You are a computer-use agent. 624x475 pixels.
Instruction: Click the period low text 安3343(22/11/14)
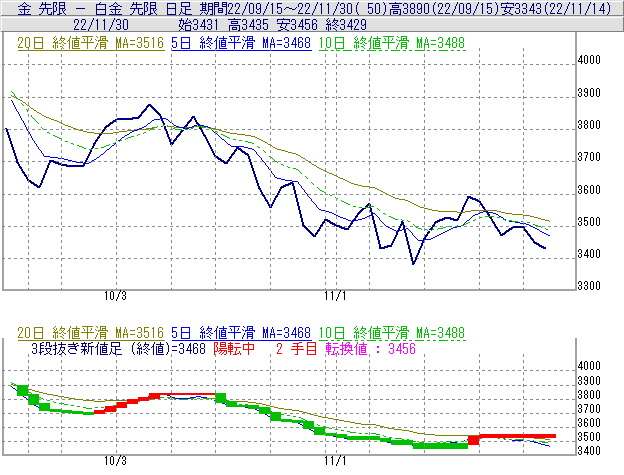tap(556, 8)
